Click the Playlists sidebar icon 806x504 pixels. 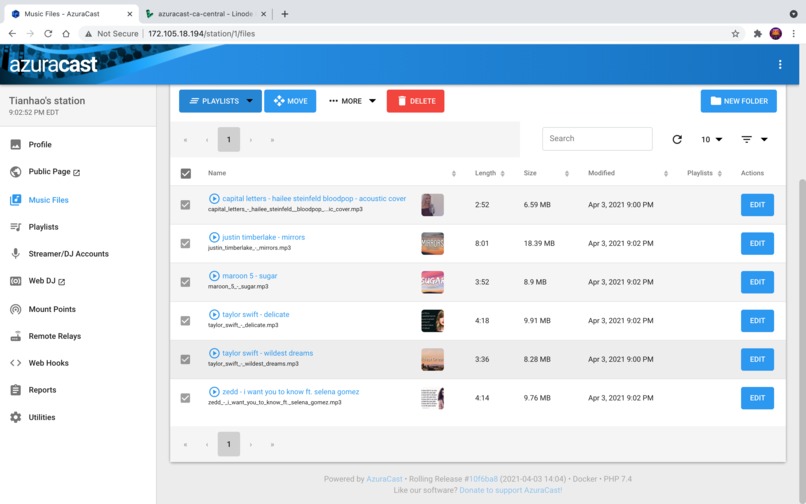16,227
